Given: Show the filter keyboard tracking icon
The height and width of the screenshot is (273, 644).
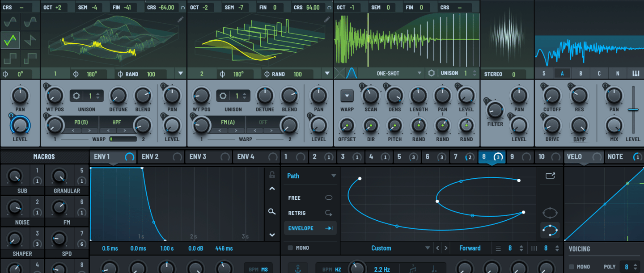Looking at the screenshot, I should click(x=636, y=74).
